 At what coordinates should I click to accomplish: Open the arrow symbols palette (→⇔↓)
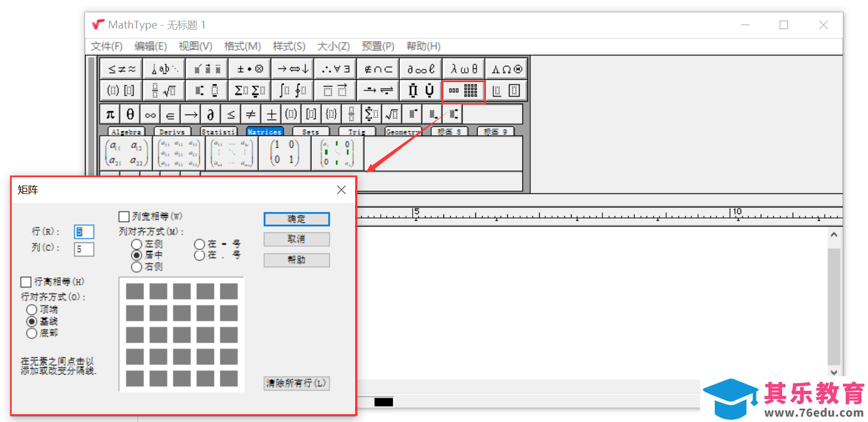293,69
